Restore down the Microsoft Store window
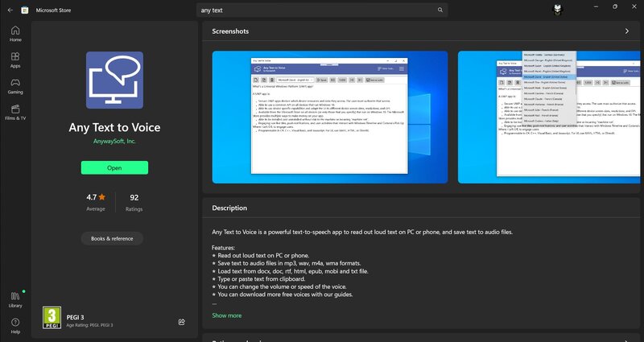The width and height of the screenshot is (644, 342). click(x=615, y=7)
